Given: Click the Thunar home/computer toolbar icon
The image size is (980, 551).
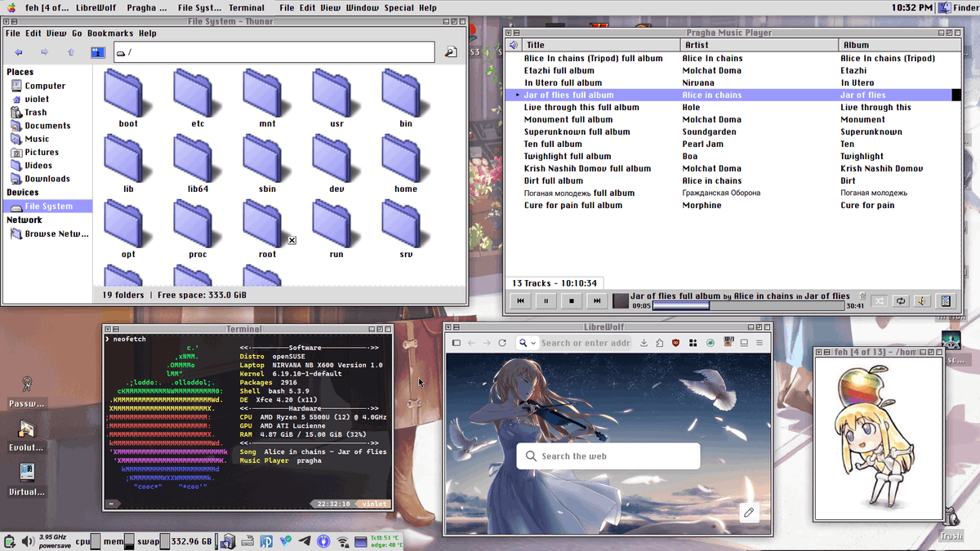Looking at the screenshot, I should click(x=98, y=52).
